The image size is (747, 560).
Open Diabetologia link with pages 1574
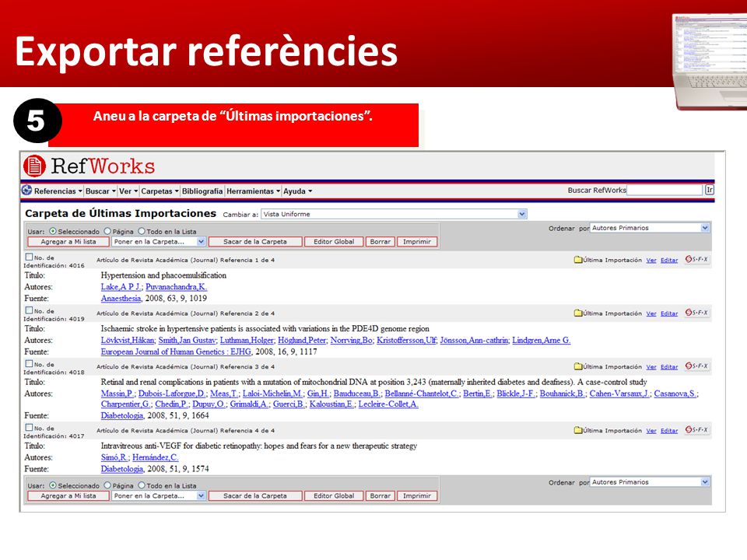tap(122, 468)
